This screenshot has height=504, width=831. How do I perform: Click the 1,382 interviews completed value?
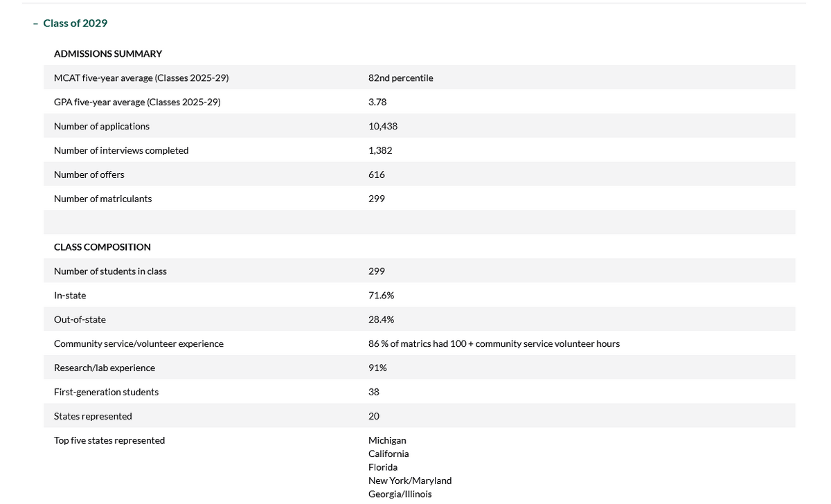pyautogui.click(x=380, y=151)
